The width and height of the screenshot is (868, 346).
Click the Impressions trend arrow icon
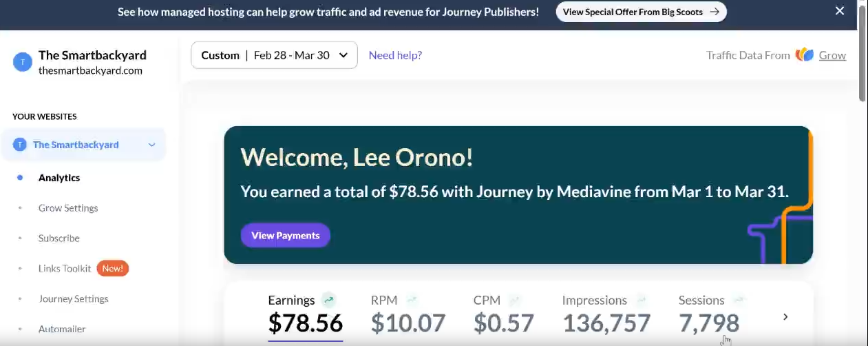coord(641,300)
